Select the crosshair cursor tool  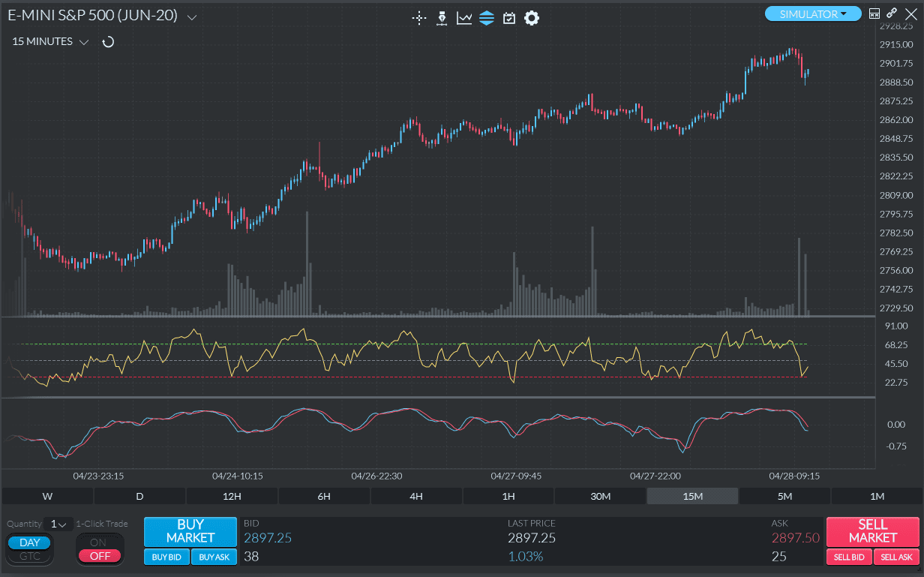418,18
